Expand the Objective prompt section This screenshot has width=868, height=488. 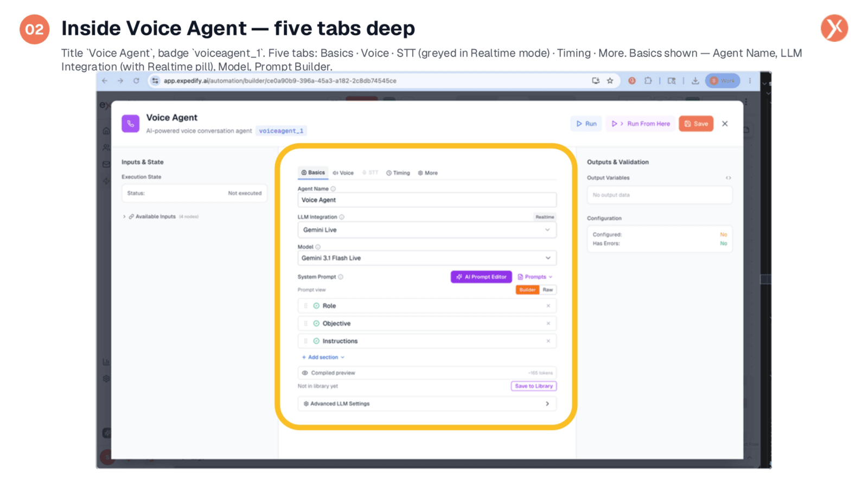427,324
